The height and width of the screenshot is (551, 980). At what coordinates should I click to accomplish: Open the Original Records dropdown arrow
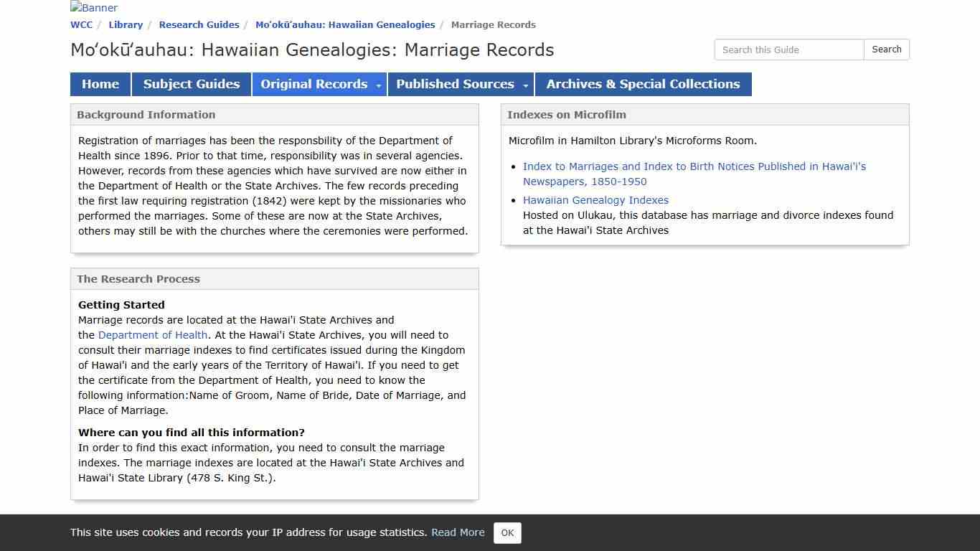379,84
